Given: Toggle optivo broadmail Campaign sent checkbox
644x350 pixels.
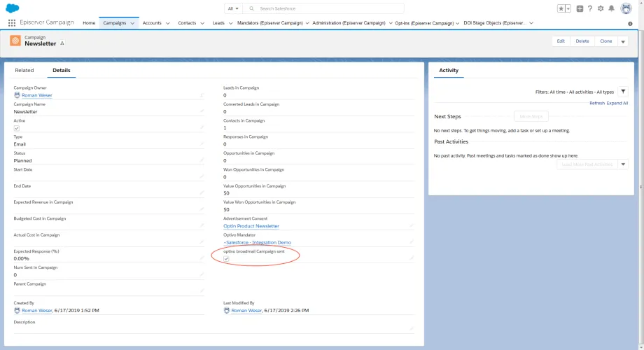Looking at the screenshot, I should [x=226, y=259].
